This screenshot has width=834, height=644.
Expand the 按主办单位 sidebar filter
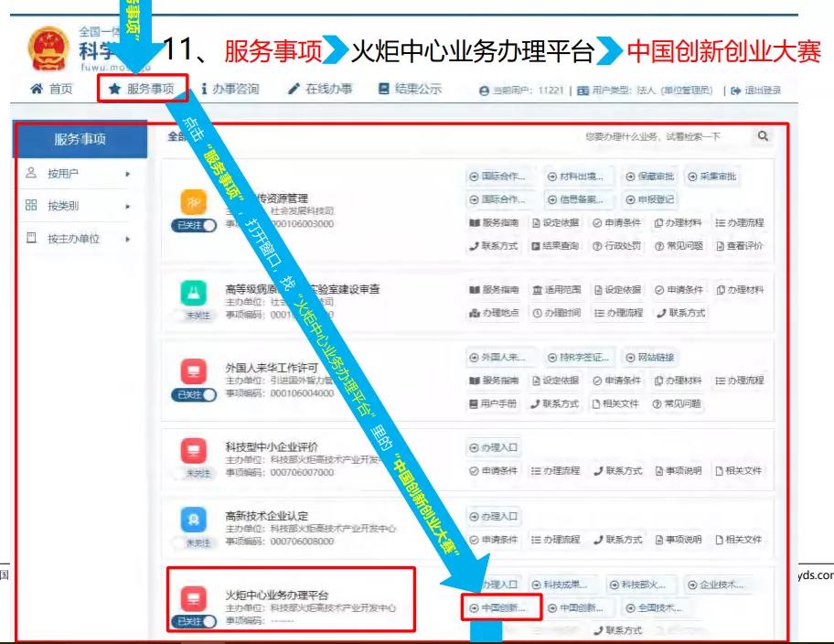pos(79,239)
